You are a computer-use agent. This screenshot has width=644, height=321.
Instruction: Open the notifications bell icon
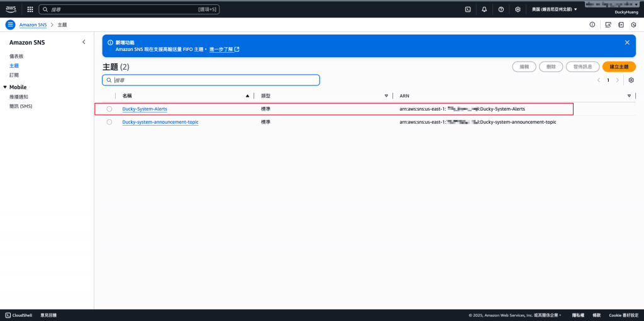pyautogui.click(x=484, y=9)
